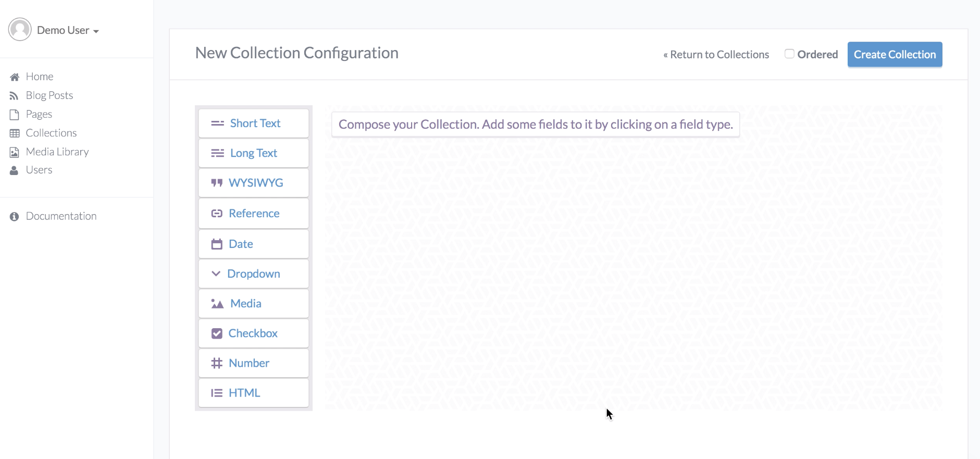Click the Dropdown chevron icon
Image resolution: width=980 pixels, height=459 pixels.
tap(216, 274)
